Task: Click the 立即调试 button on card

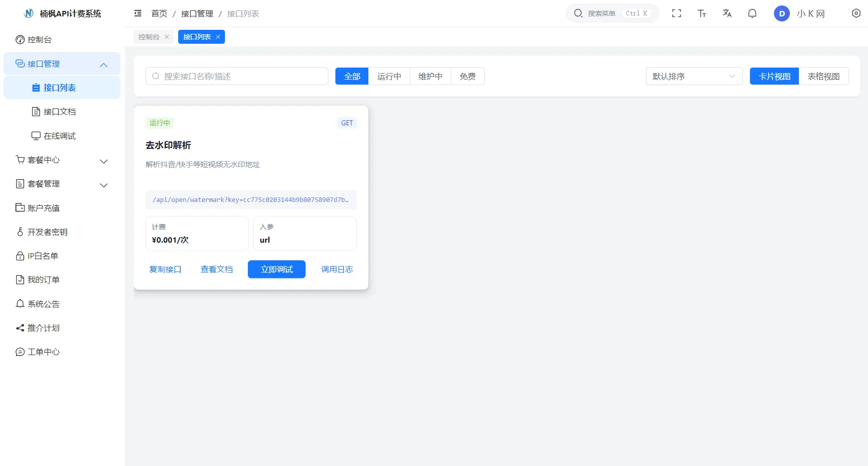Action: pyautogui.click(x=276, y=269)
